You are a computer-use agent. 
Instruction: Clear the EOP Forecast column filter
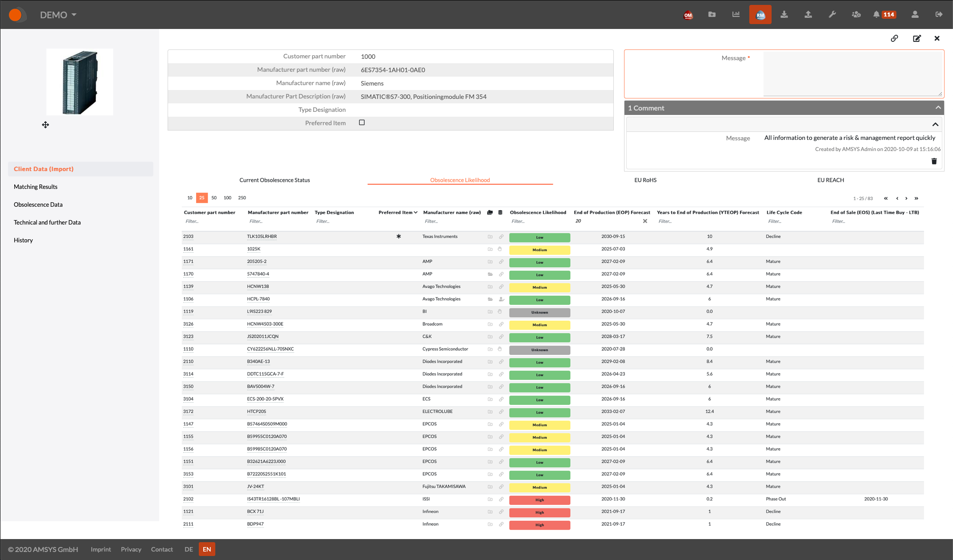pyautogui.click(x=645, y=221)
